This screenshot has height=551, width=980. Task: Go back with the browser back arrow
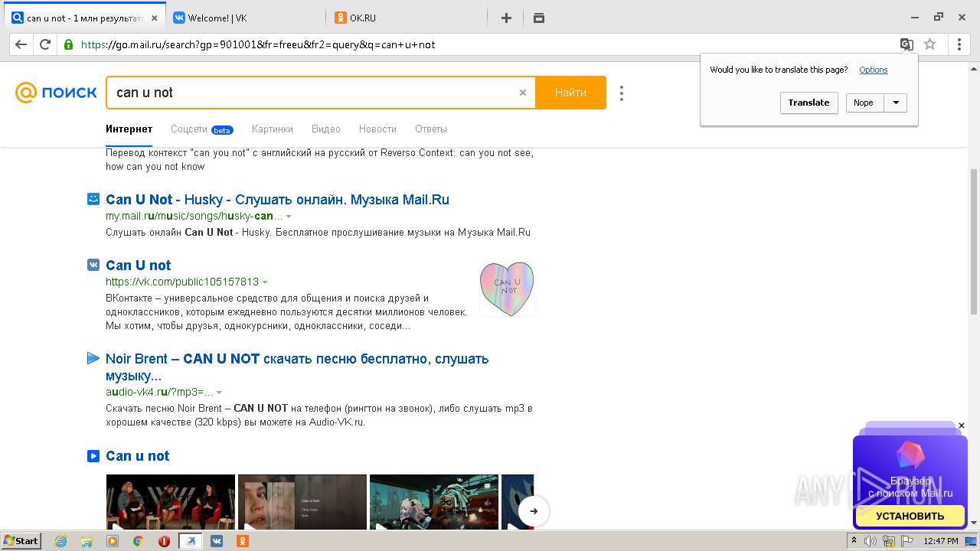click(21, 44)
